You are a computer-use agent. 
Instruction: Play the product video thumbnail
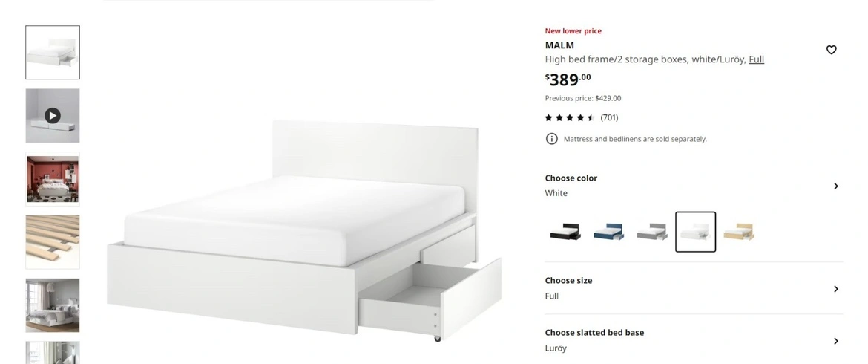click(x=53, y=116)
